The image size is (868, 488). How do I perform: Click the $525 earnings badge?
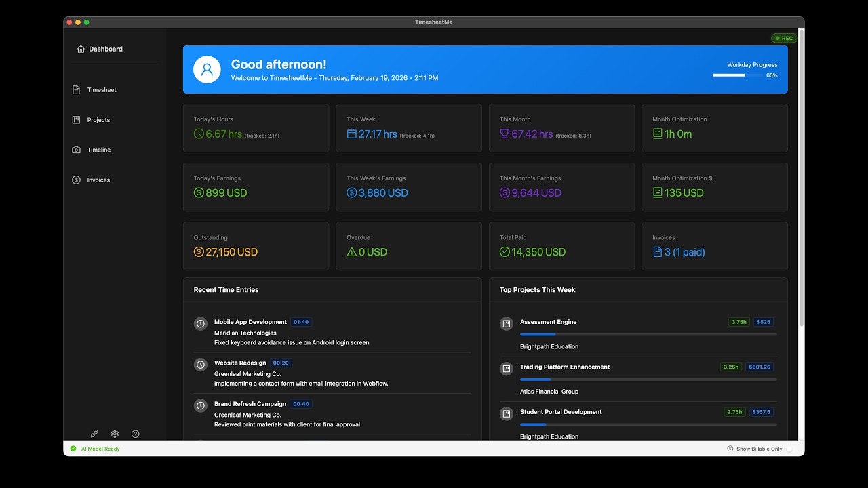coord(764,322)
